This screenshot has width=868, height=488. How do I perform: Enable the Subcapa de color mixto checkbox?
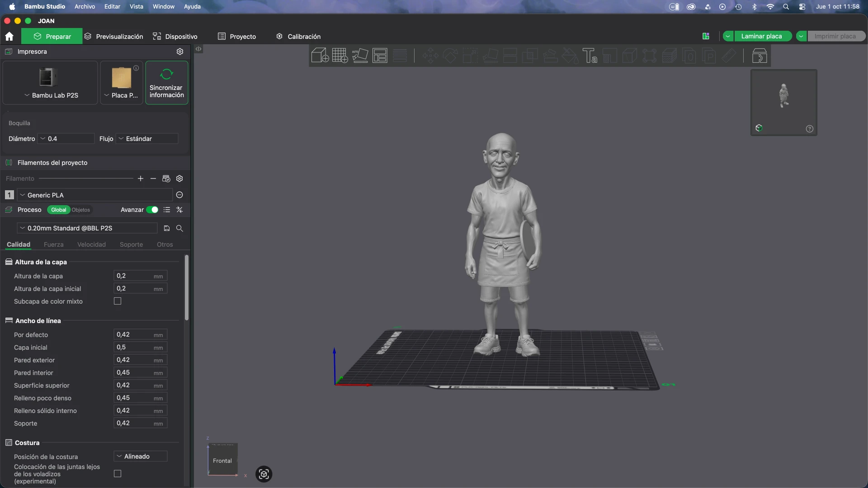(118, 301)
